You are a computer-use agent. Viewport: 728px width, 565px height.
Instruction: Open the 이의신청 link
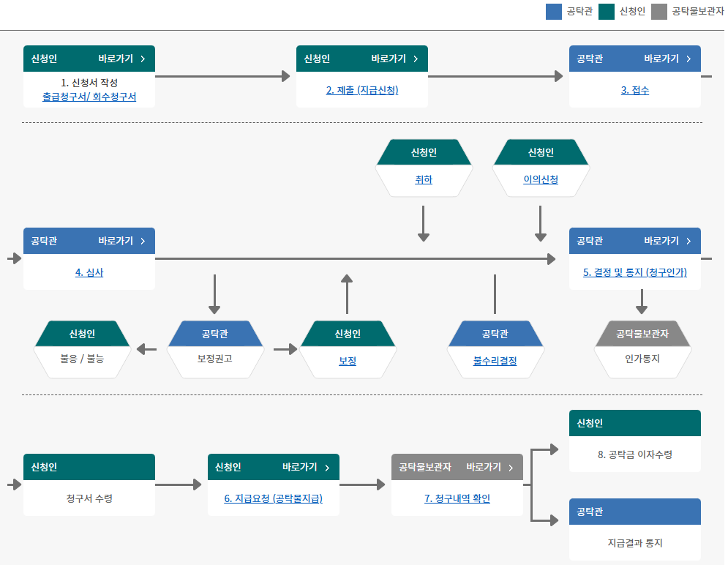[541, 179]
